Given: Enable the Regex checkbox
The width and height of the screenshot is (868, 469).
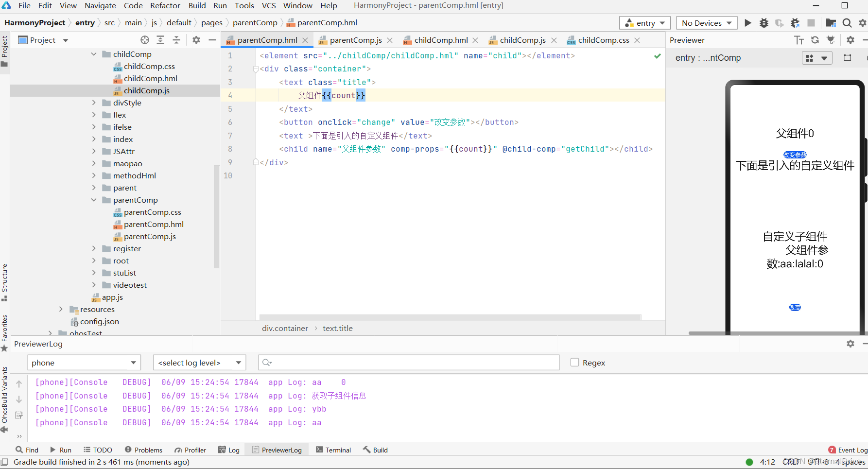Looking at the screenshot, I should point(574,362).
